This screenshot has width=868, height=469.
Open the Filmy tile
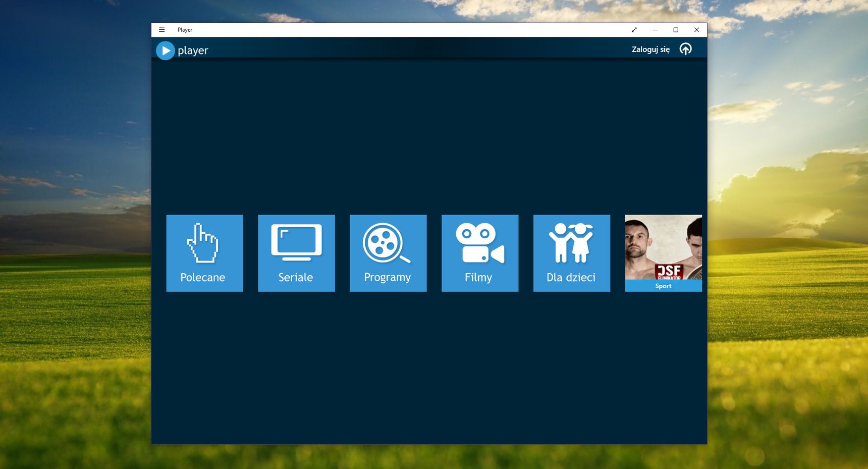click(x=480, y=253)
